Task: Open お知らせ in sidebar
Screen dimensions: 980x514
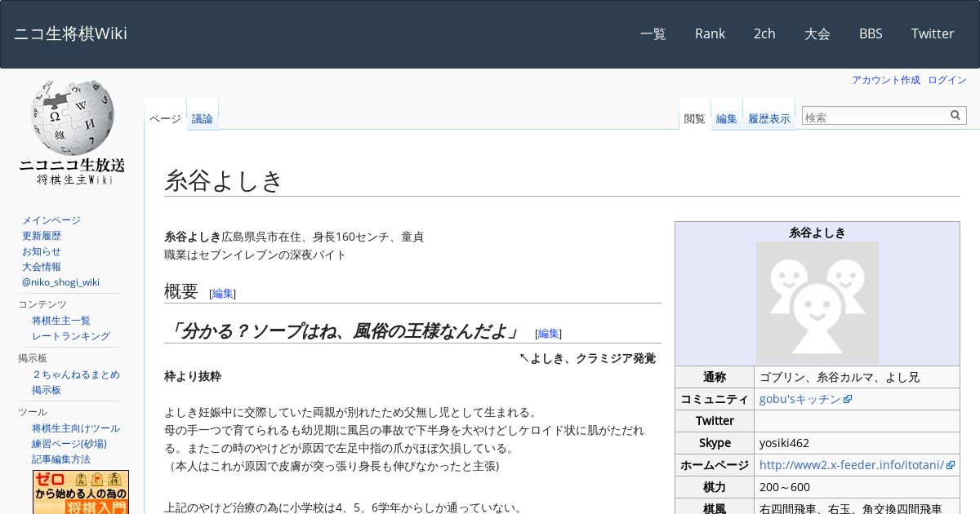Action: coord(42,251)
